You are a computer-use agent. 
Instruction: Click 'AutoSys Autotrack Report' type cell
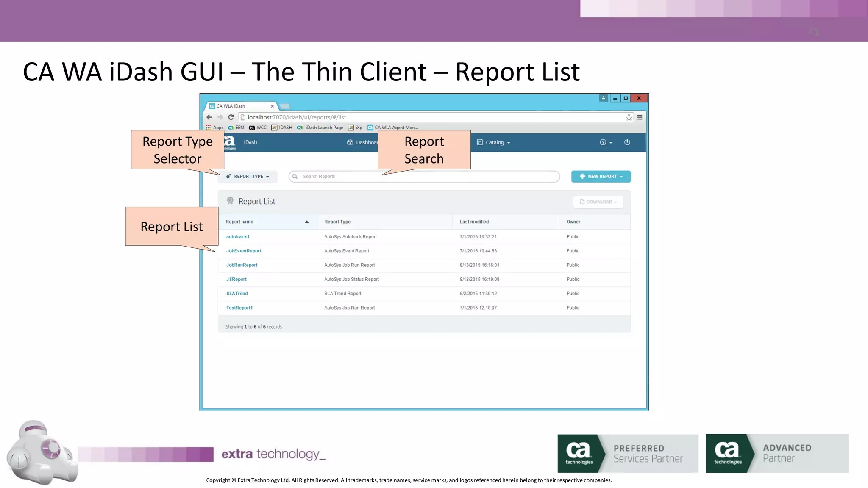point(351,237)
